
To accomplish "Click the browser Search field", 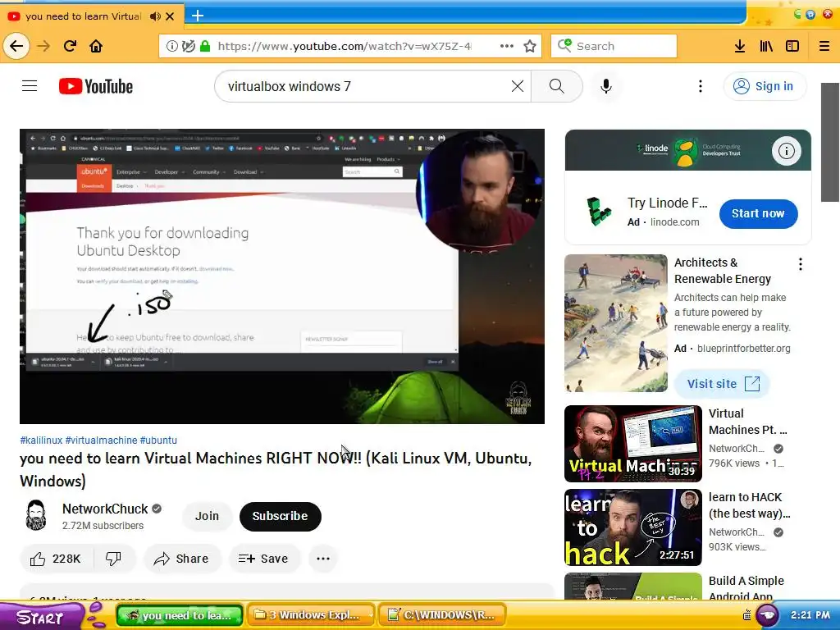I will (614, 46).
